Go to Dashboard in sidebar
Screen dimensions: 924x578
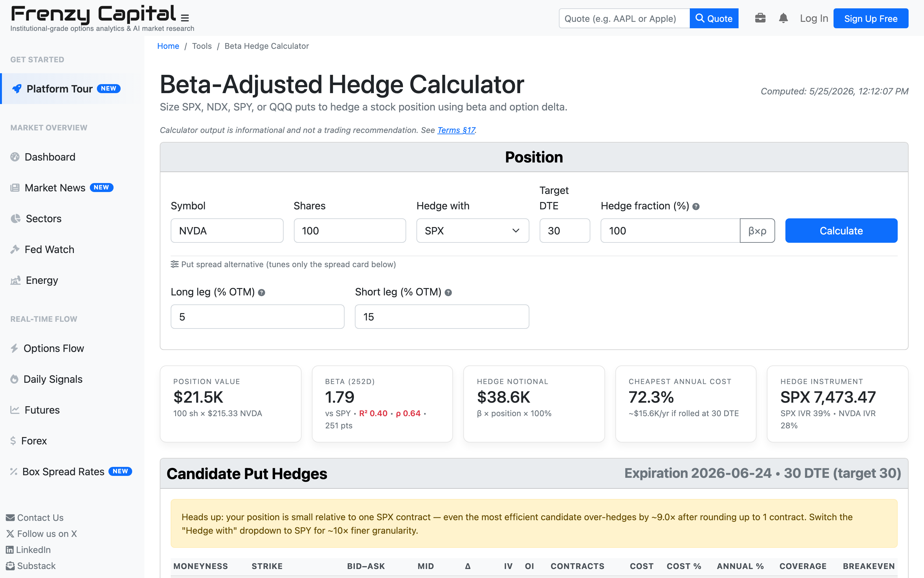click(50, 157)
